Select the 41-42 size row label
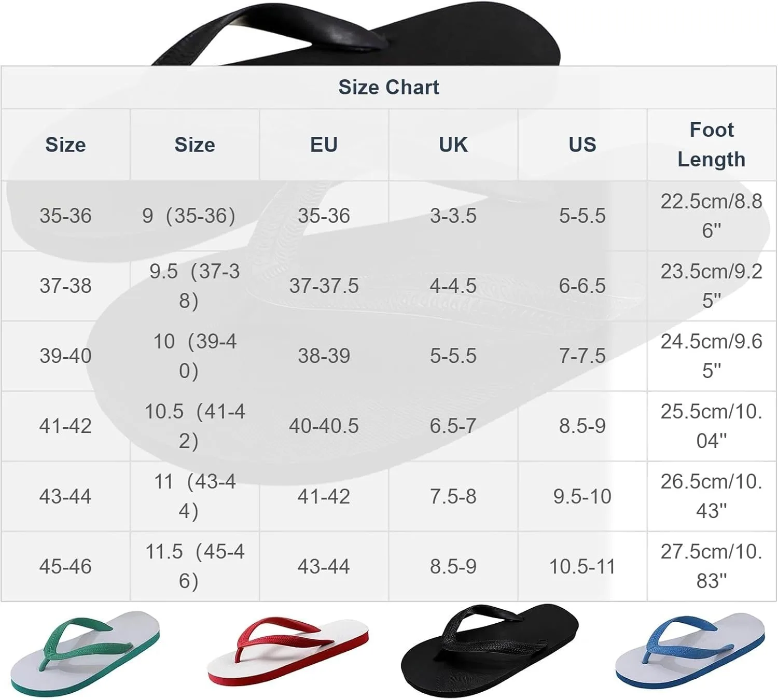The width and height of the screenshot is (778, 700). pyautogui.click(x=65, y=426)
